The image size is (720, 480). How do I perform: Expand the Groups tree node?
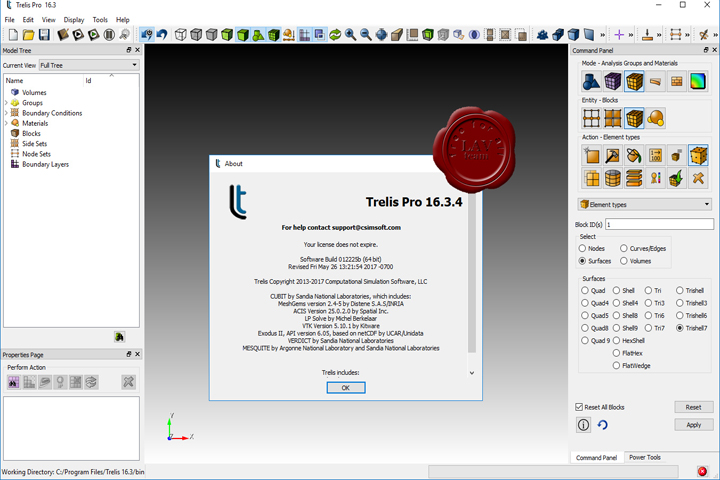click(6, 103)
